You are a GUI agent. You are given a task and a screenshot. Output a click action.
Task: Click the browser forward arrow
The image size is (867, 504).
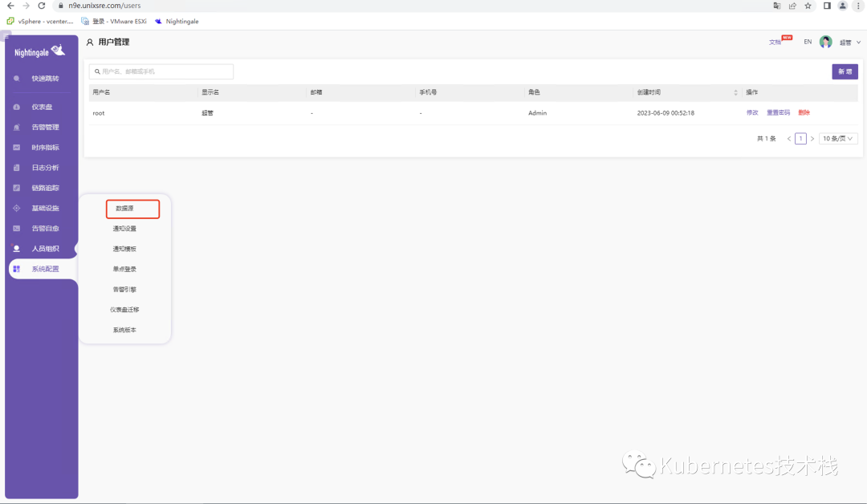click(x=26, y=6)
